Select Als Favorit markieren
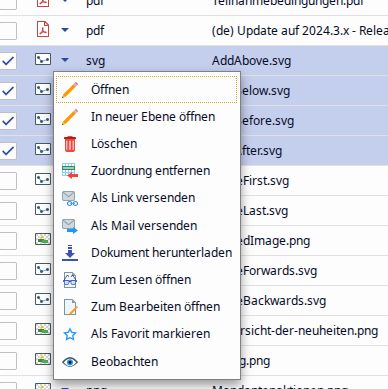 [147, 334]
